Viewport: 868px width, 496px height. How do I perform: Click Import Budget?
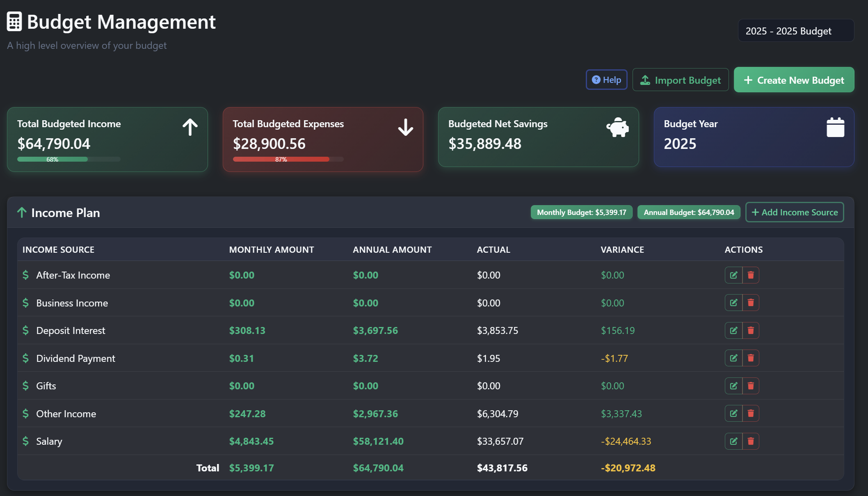click(680, 80)
